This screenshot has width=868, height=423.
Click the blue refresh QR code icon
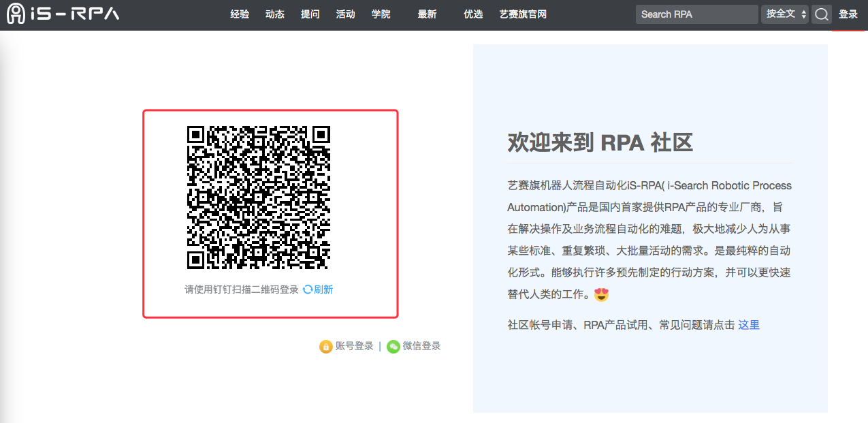308,289
